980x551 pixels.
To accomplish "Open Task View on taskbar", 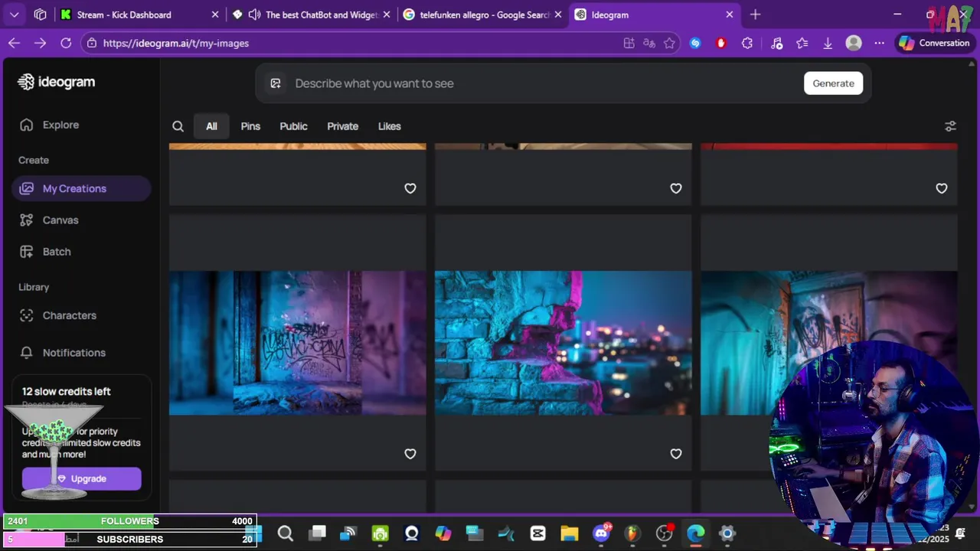I will [x=317, y=533].
